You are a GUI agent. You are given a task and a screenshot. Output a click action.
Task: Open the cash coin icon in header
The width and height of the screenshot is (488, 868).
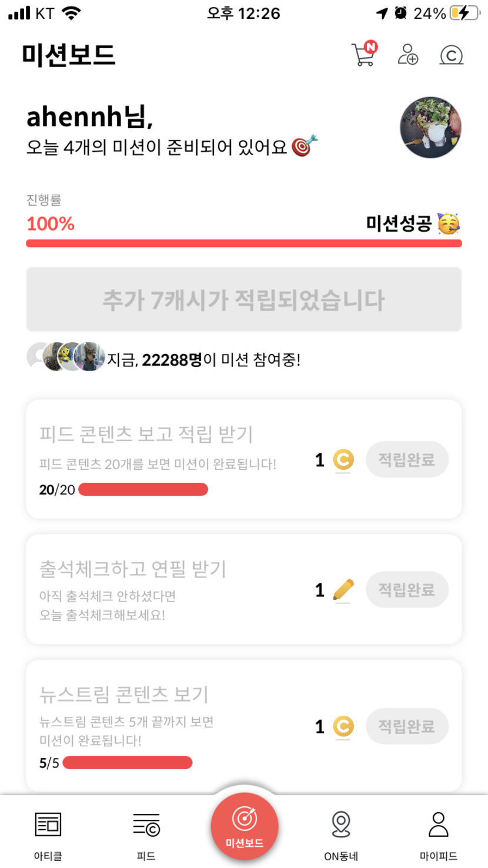(452, 55)
